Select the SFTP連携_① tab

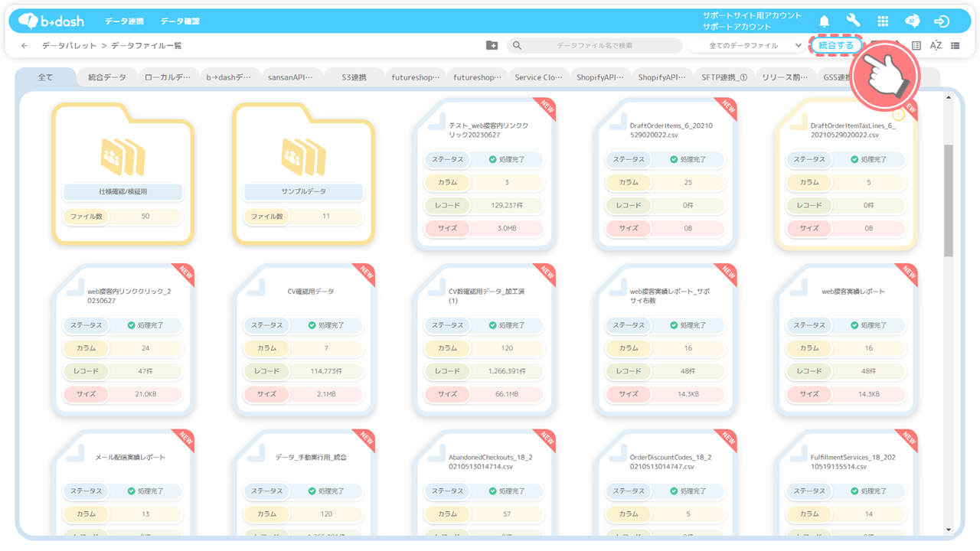click(x=724, y=77)
